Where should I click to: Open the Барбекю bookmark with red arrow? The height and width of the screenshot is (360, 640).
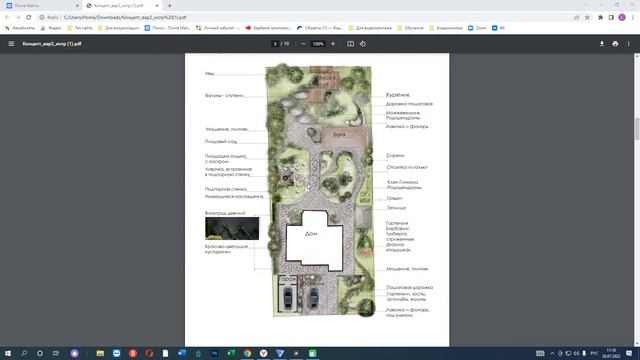[268, 28]
